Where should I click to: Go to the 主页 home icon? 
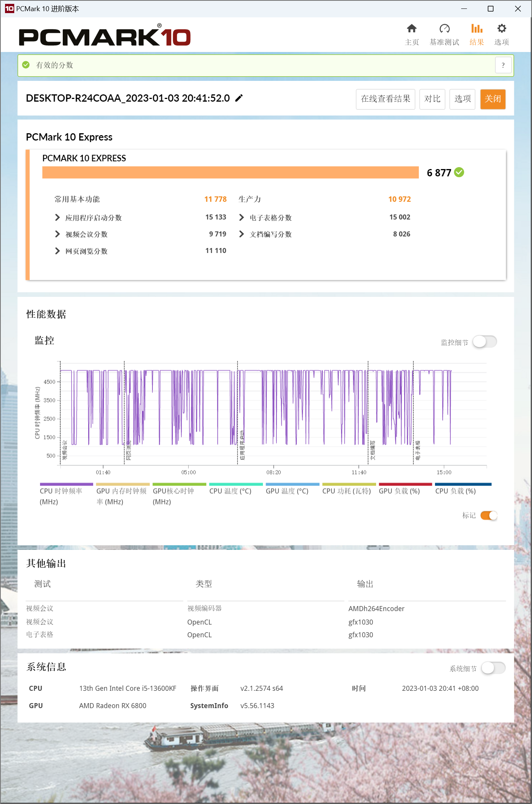tap(412, 28)
